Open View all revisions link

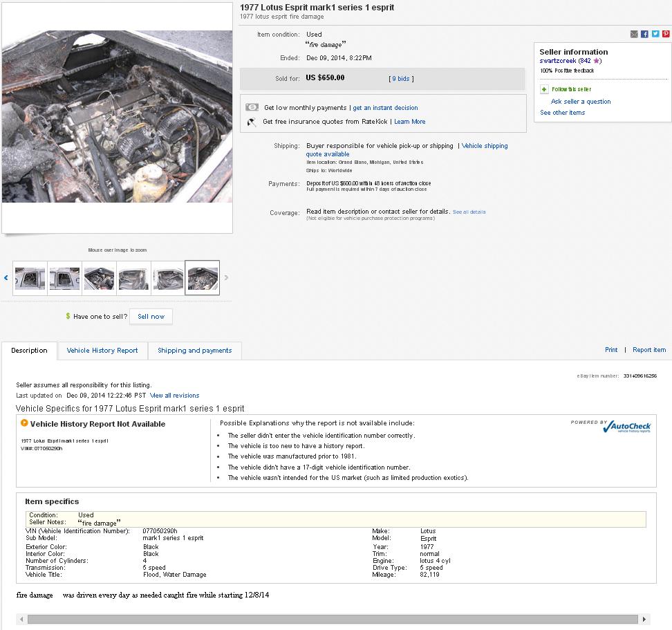(174, 396)
